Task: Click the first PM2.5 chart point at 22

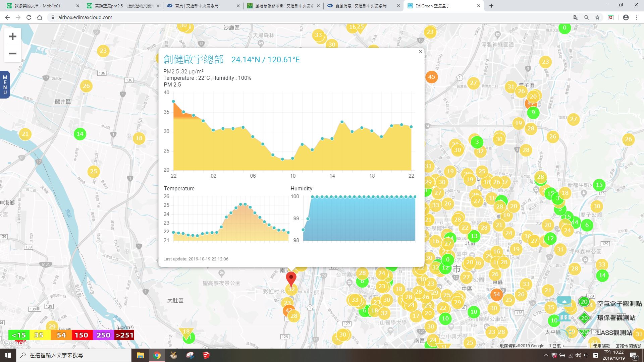Action: tap(173, 101)
